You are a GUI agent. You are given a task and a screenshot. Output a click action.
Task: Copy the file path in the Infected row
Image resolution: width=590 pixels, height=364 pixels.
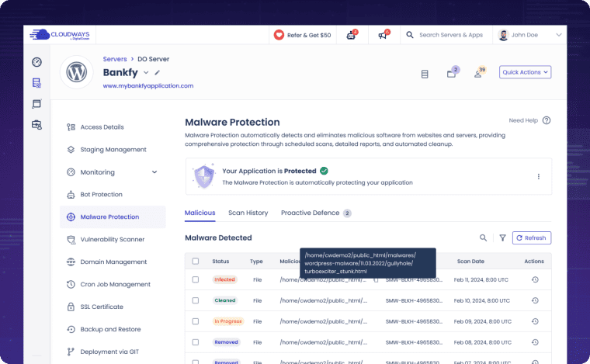click(x=377, y=279)
